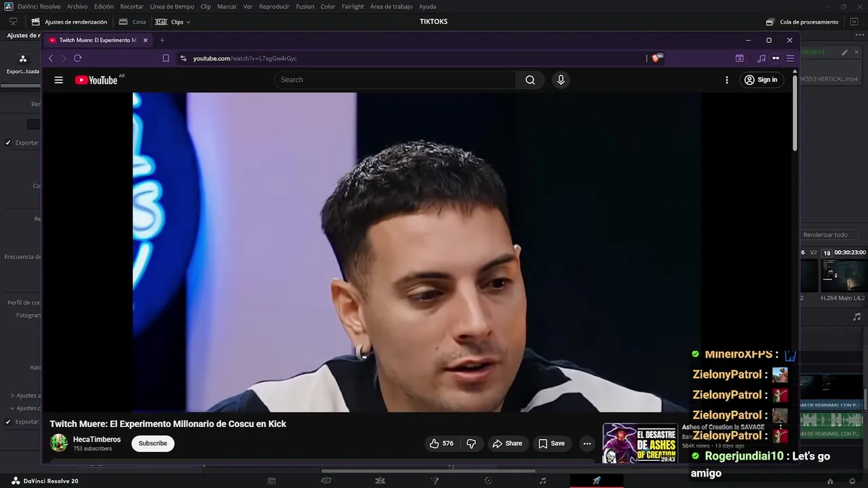Open the browser main hamburger menu

coord(790,58)
